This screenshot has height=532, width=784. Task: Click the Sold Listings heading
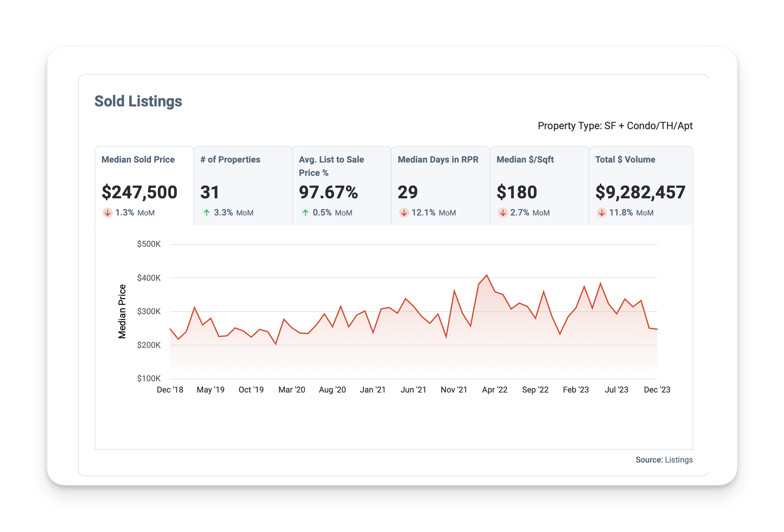(138, 101)
